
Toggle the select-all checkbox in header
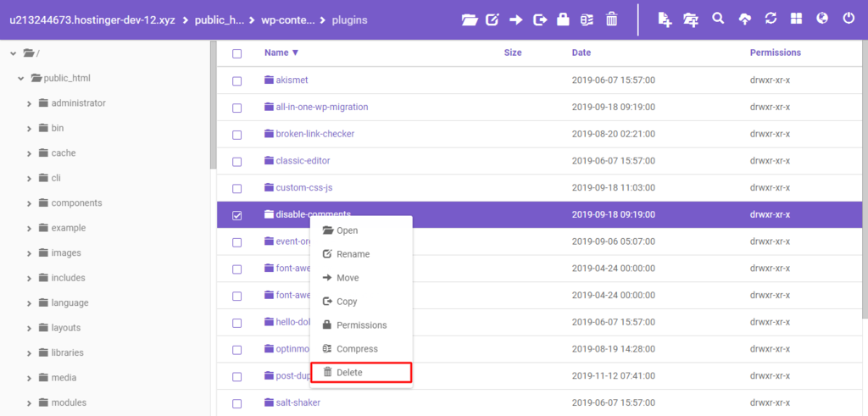237,53
